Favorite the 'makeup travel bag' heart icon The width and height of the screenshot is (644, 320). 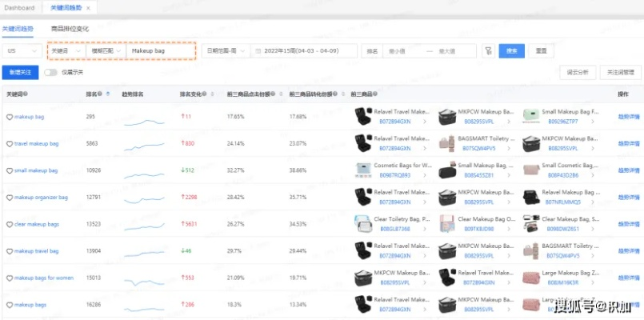(x=10, y=251)
